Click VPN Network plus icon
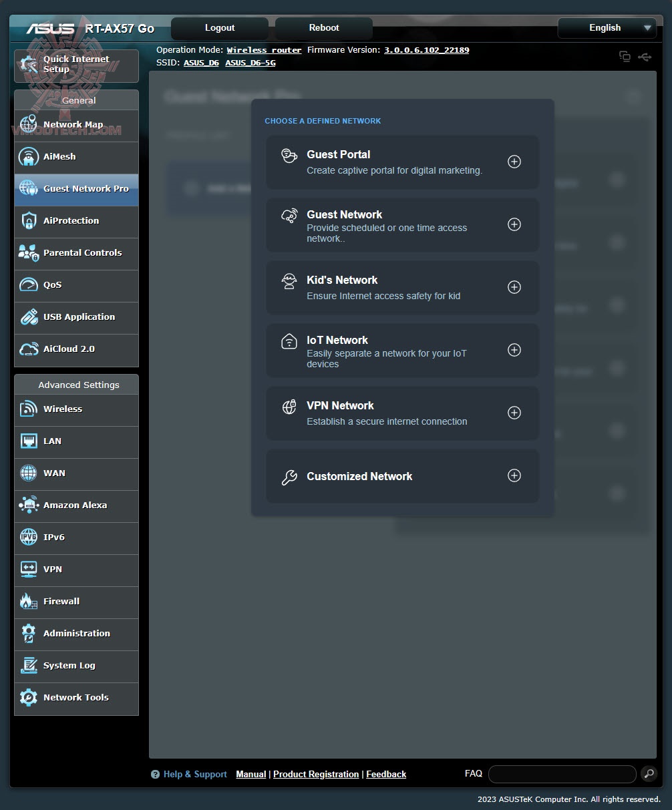672x810 pixels. (514, 413)
